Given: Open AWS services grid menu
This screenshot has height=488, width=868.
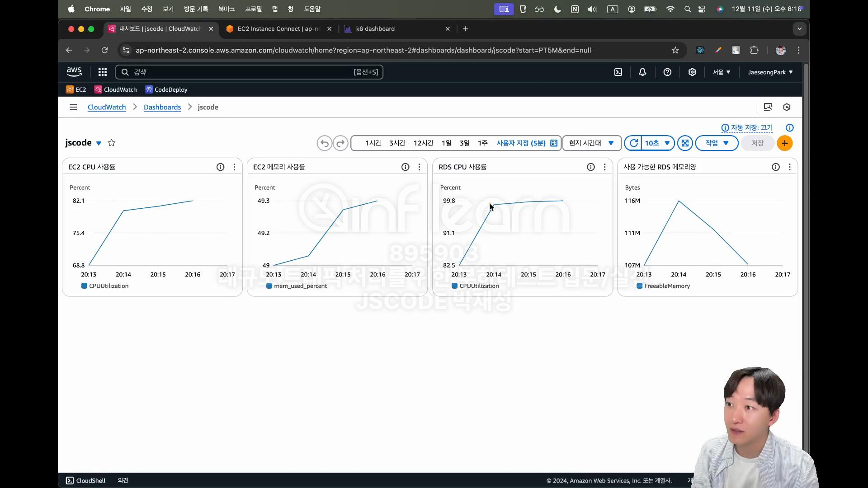Looking at the screenshot, I should click(103, 72).
